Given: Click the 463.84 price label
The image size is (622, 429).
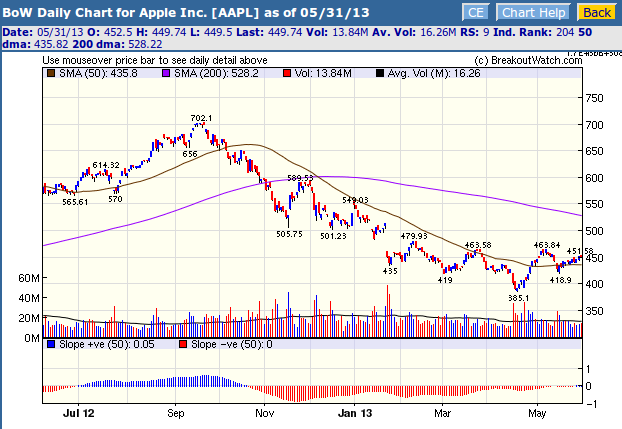Looking at the screenshot, I should 547,245.
